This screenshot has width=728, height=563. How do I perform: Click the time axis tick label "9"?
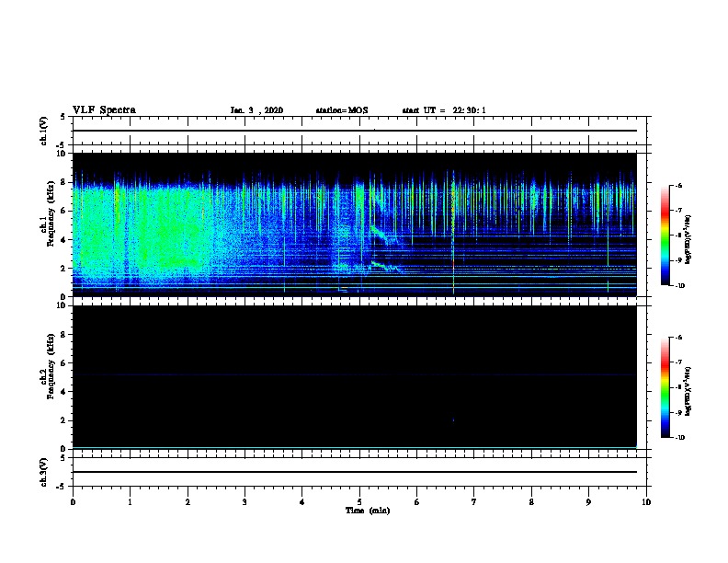(x=588, y=502)
